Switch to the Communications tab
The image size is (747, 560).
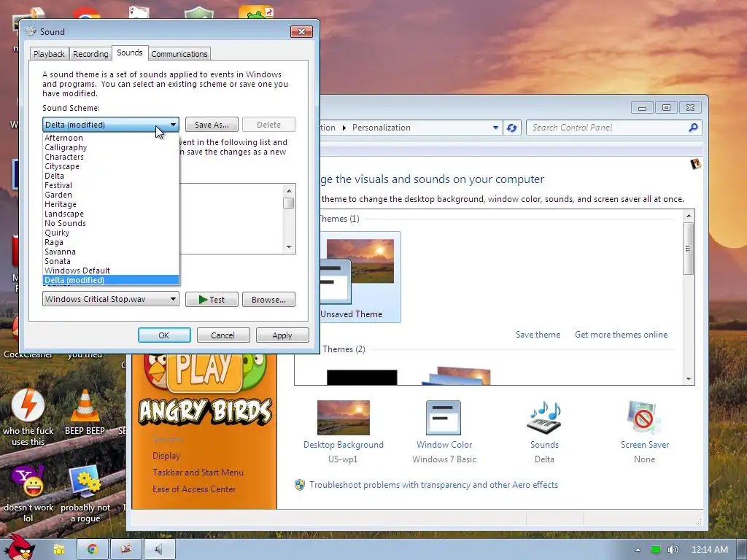179,54
